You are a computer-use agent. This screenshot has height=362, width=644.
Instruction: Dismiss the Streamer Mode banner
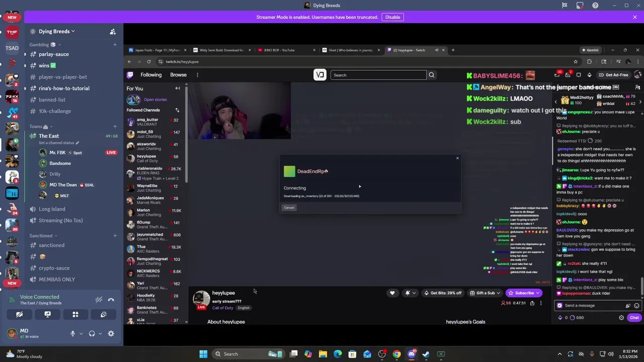(635, 17)
